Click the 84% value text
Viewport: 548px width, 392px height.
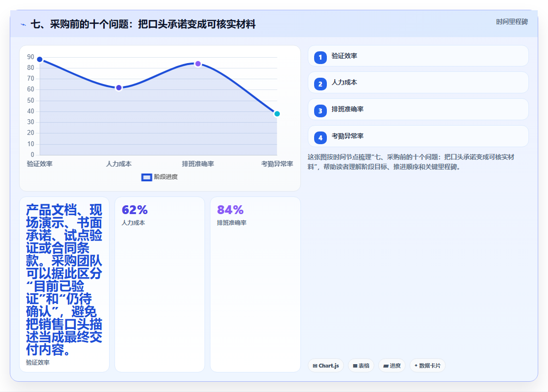[x=230, y=210]
